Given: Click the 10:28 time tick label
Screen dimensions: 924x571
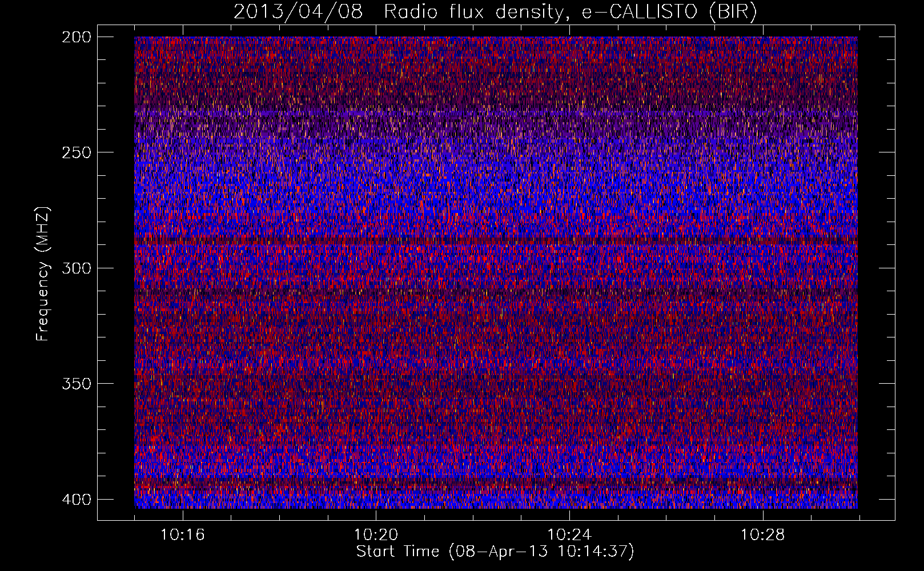Looking at the screenshot, I should click(763, 535).
